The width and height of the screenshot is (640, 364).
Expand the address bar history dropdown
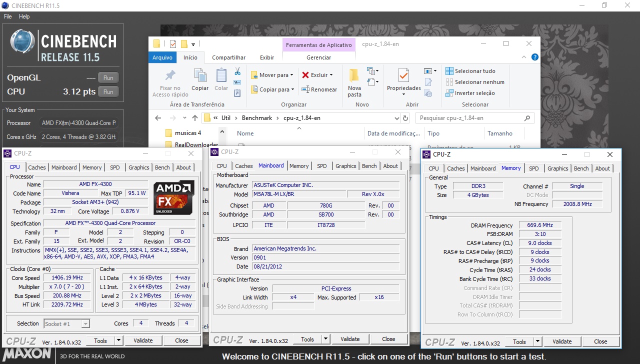pyautogui.click(x=396, y=118)
